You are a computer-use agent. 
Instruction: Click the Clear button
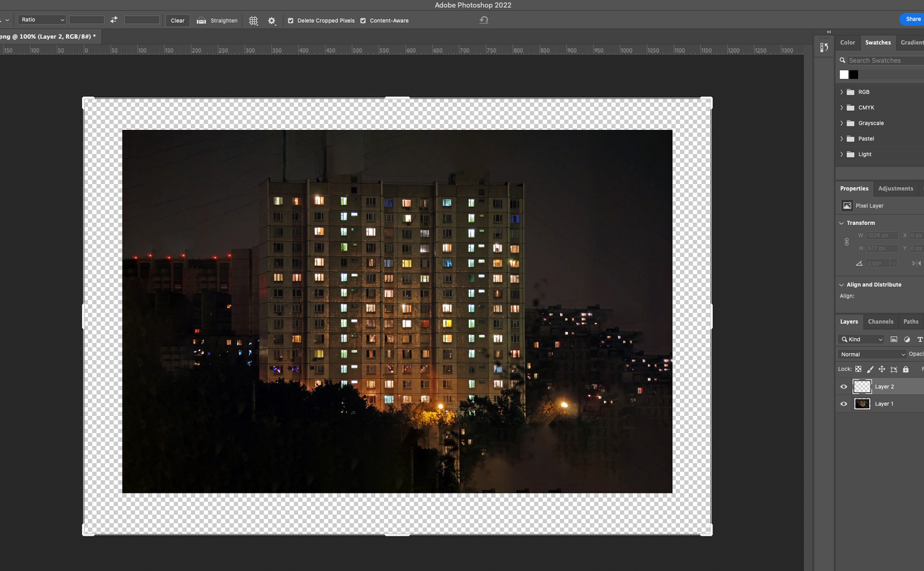(x=177, y=20)
